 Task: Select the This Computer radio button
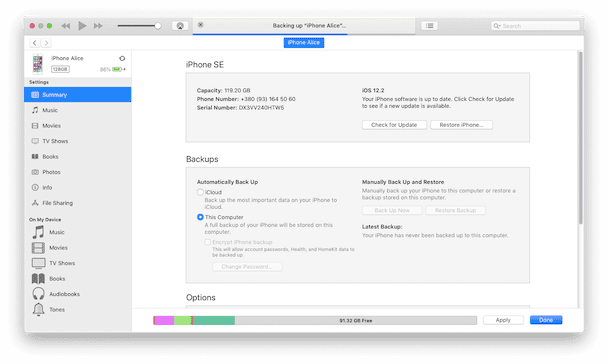[200, 217]
